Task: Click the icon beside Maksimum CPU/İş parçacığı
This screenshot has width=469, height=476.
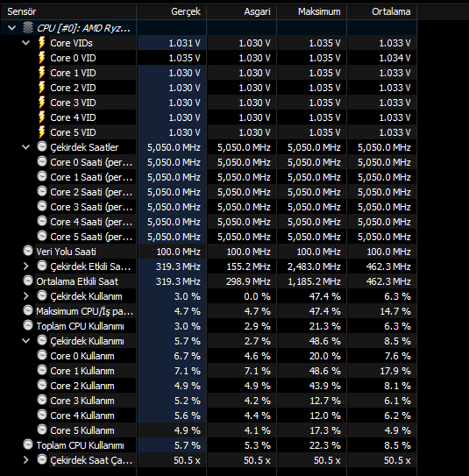Action: (x=28, y=310)
